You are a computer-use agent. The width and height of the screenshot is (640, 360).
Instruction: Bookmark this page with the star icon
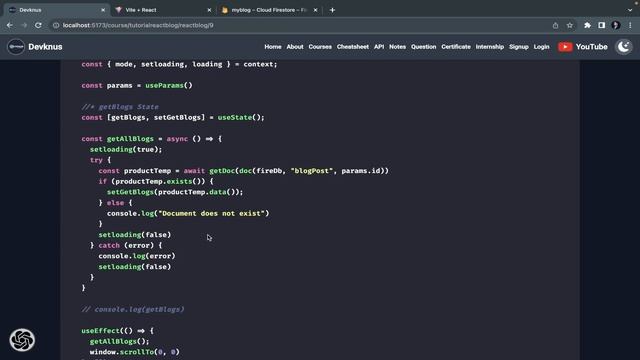tap(570, 25)
